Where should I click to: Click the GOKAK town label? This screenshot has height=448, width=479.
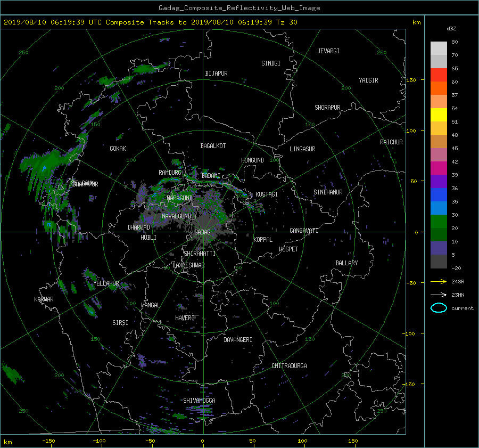pyautogui.click(x=118, y=149)
